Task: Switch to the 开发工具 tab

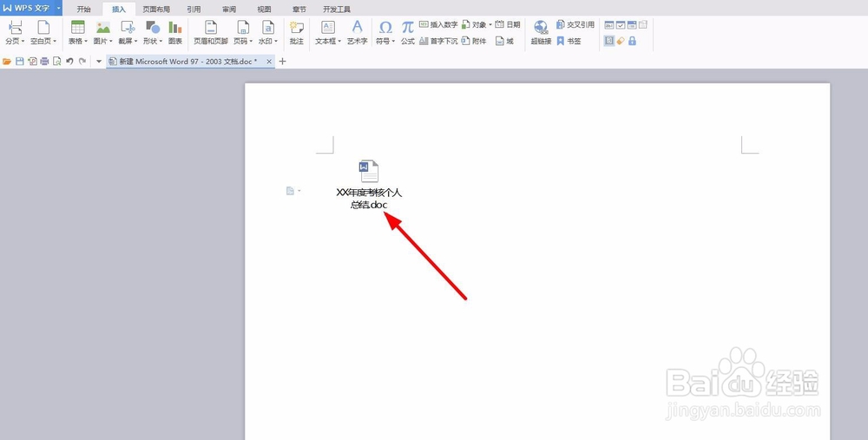Action: tap(337, 10)
